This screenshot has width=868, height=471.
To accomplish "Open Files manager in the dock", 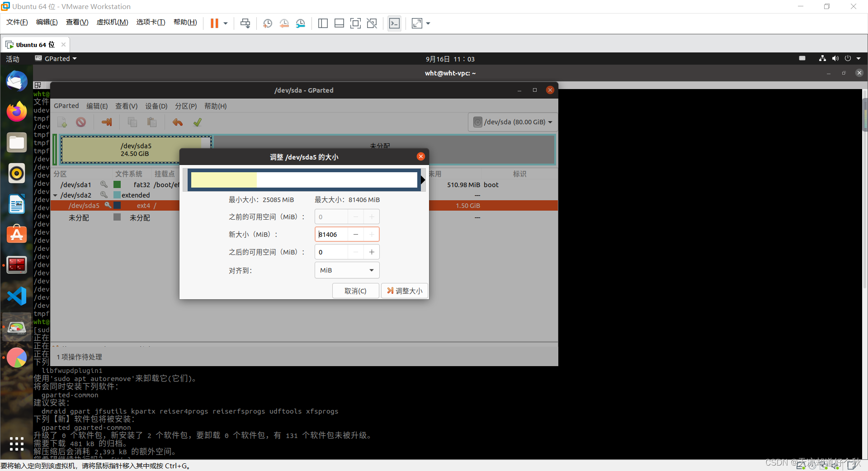I will coord(17,142).
